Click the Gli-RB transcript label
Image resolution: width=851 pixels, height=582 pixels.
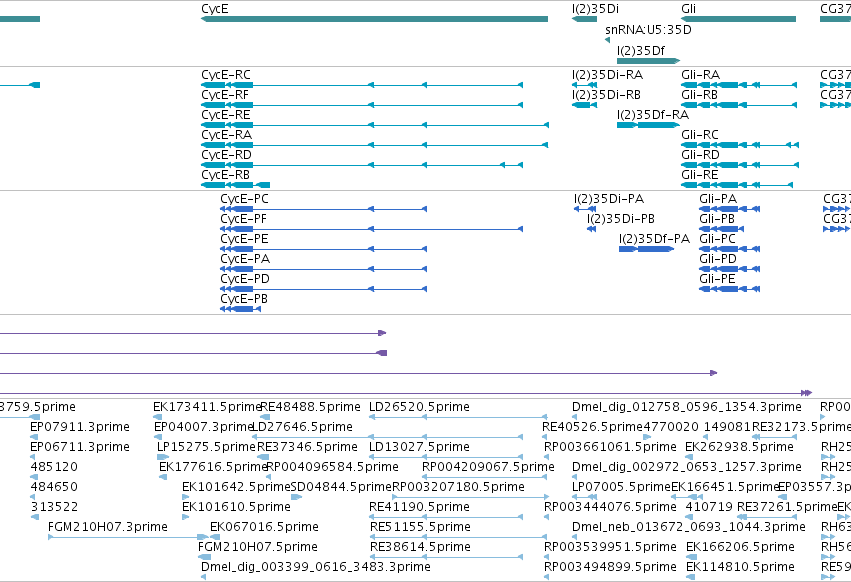tap(700, 95)
